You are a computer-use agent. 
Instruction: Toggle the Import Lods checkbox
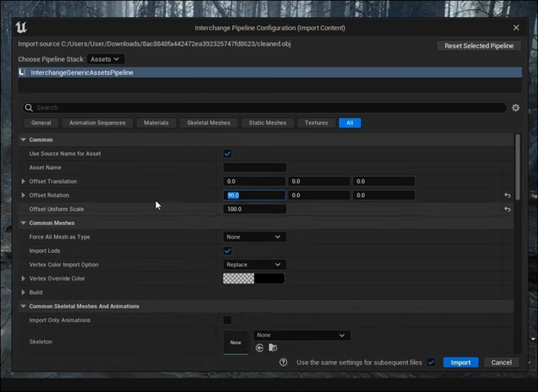(x=227, y=251)
